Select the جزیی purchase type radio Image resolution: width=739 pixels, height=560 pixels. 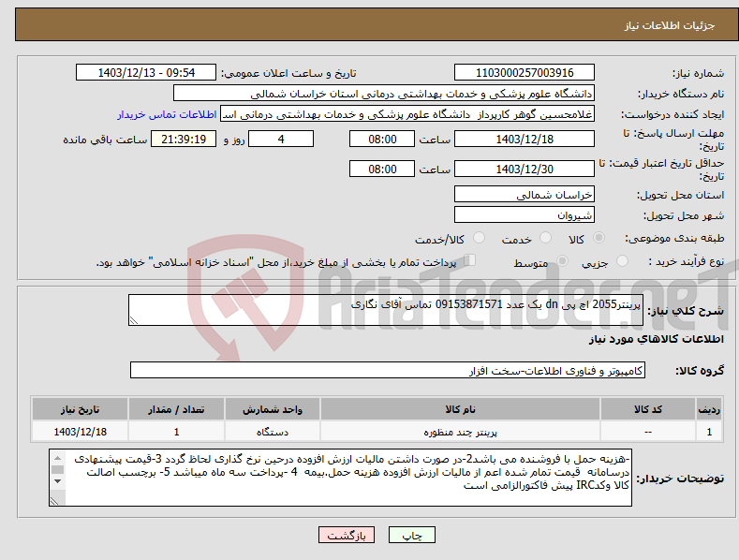pos(622,260)
